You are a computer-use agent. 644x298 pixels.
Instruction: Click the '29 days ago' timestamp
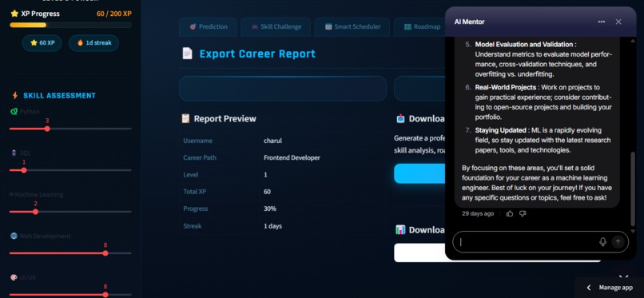tap(478, 213)
